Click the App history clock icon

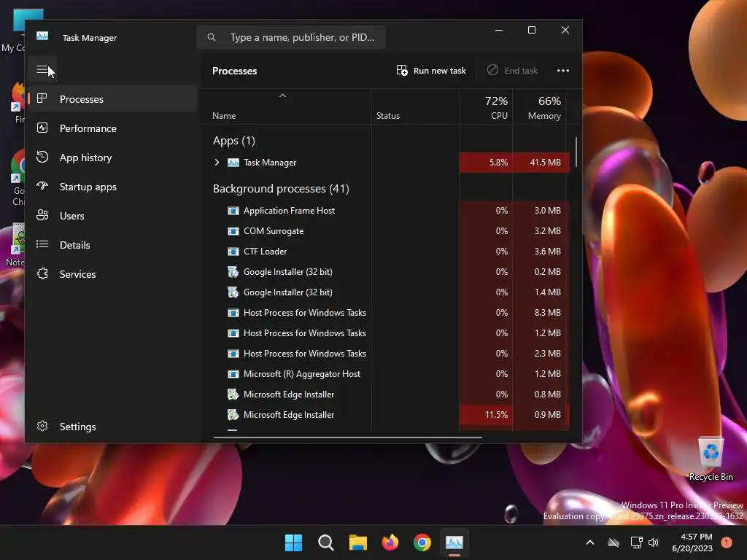click(42, 157)
